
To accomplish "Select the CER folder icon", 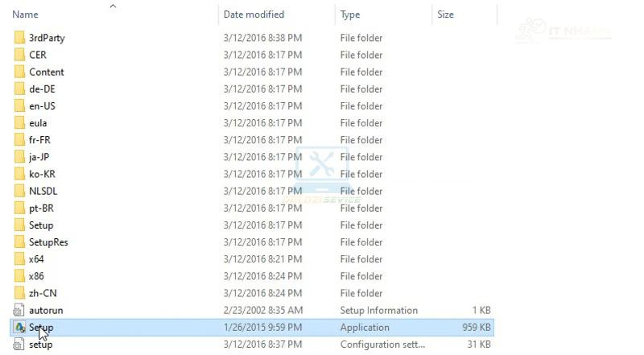I will 19,55.
